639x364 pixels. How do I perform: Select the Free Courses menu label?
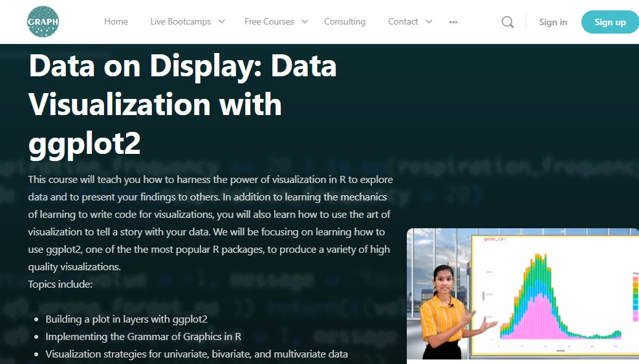pyautogui.click(x=269, y=22)
